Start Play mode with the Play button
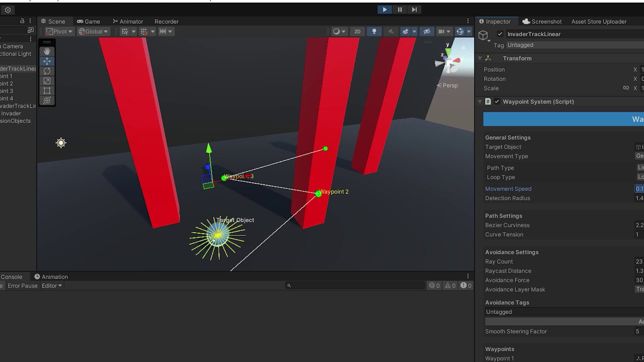Viewport: 644px width, 362px height. (384, 10)
